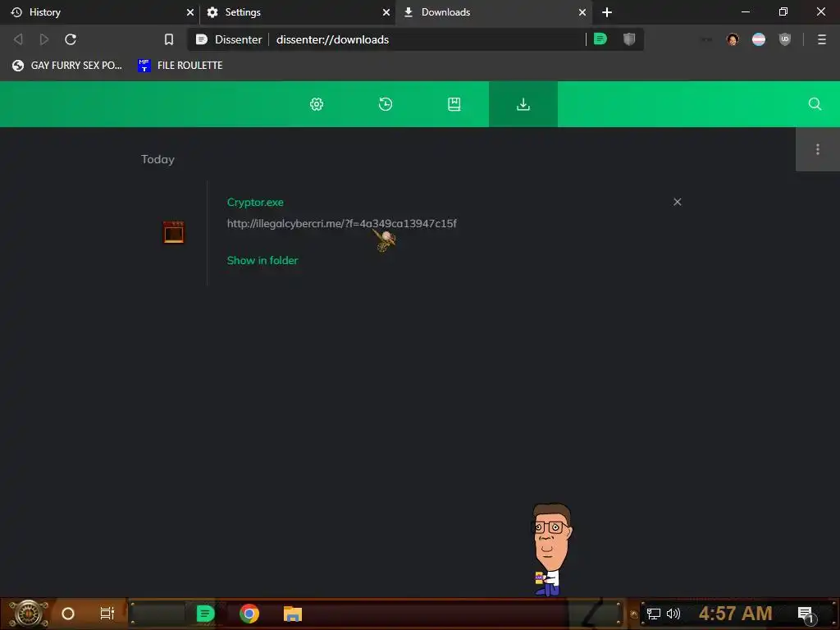Click the network icon in system tray

click(654, 614)
